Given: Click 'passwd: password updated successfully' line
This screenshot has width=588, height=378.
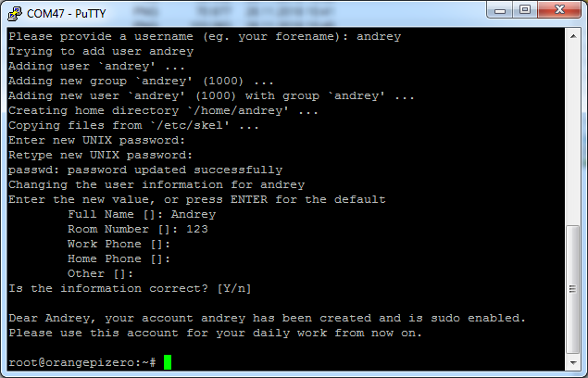Looking at the screenshot, I should coord(145,170).
